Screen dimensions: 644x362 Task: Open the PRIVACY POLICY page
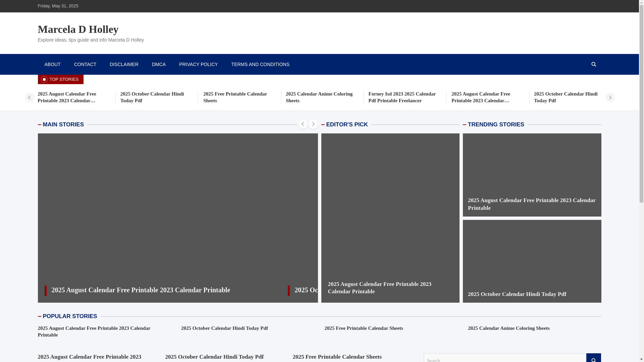click(x=198, y=64)
